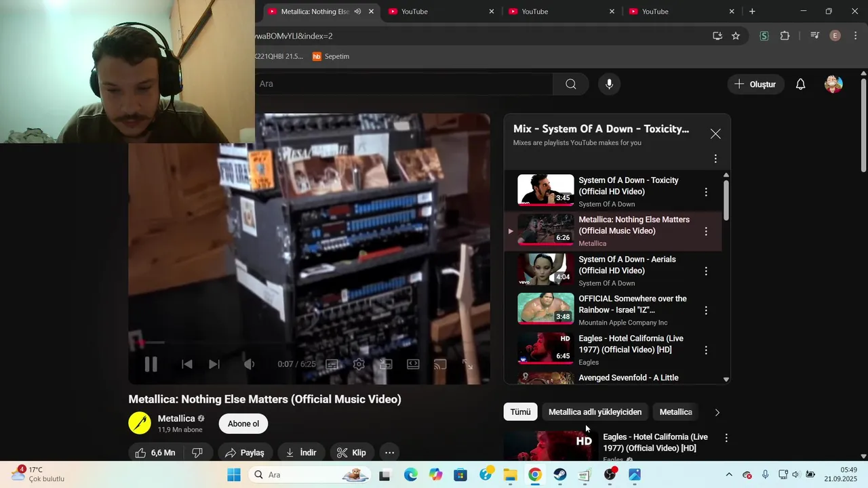Start voice search with the microphone icon

pos(609,84)
